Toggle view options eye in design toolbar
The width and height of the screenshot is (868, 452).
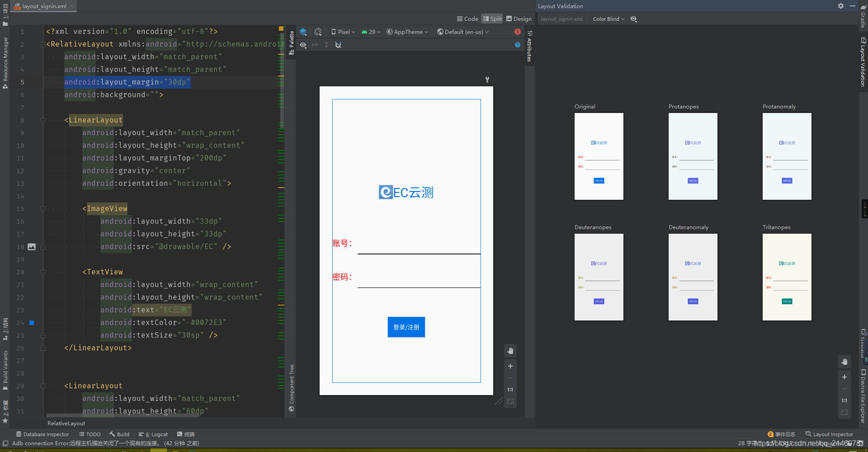click(303, 45)
